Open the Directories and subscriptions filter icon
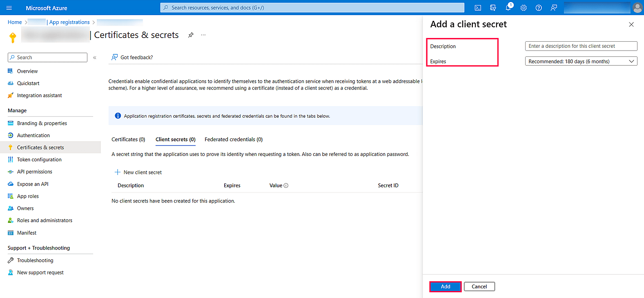 493,8
